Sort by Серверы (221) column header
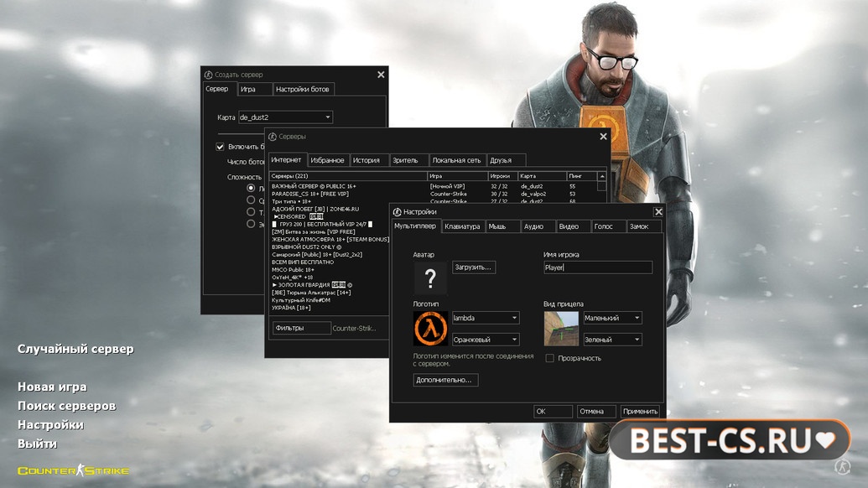The width and height of the screenshot is (868, 488). click(348, 176)
